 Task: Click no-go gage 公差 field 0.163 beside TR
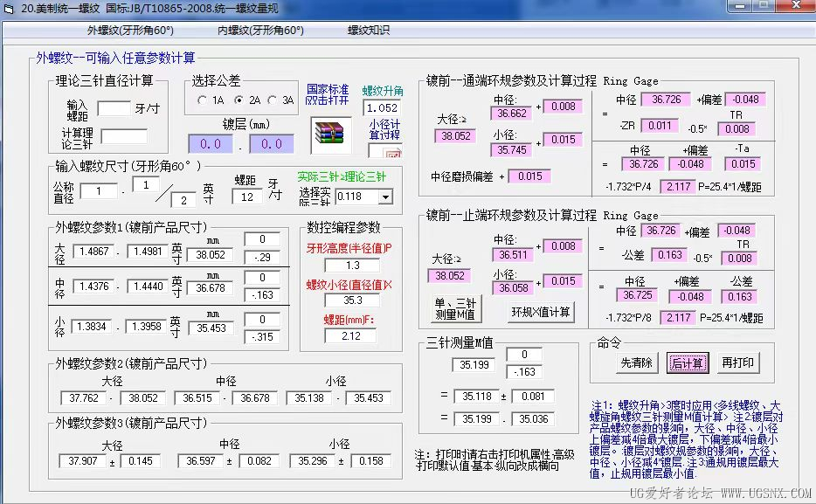pyautogui.click(x=669, y=255)
